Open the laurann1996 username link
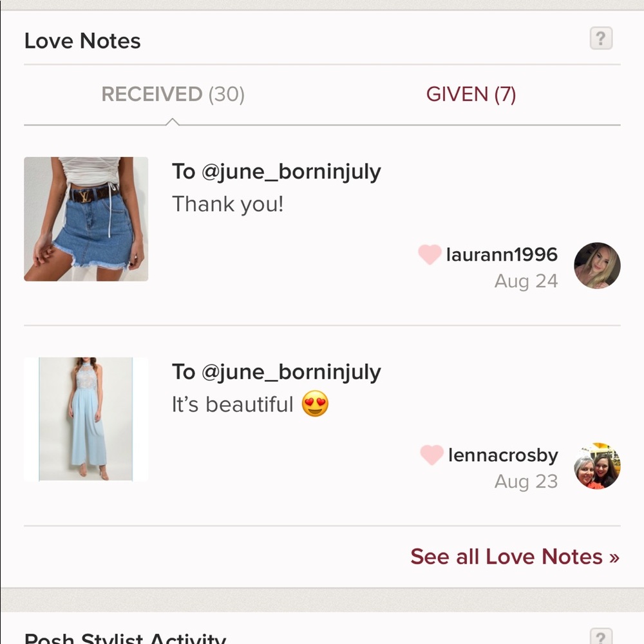 click(502, 254)
